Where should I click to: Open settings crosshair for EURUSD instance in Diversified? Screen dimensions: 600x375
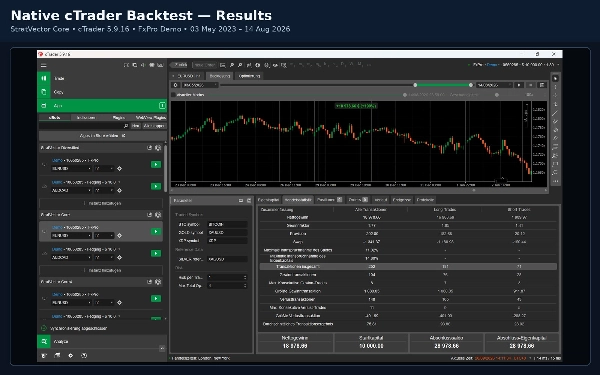(x=119, y=168)
